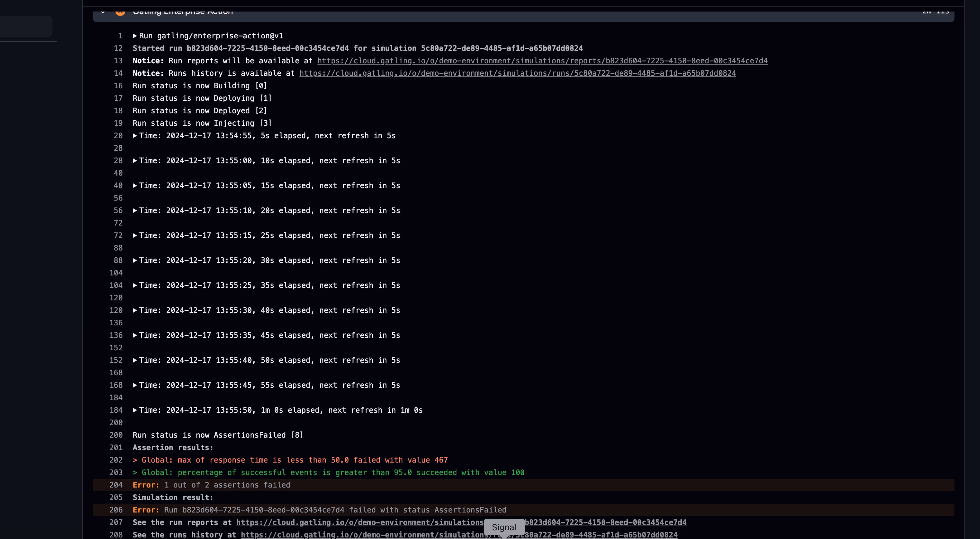980x539 pixels.
Task: Select 'Run status is now AssertionsFailed [8]' line
Action: point(218,435)
